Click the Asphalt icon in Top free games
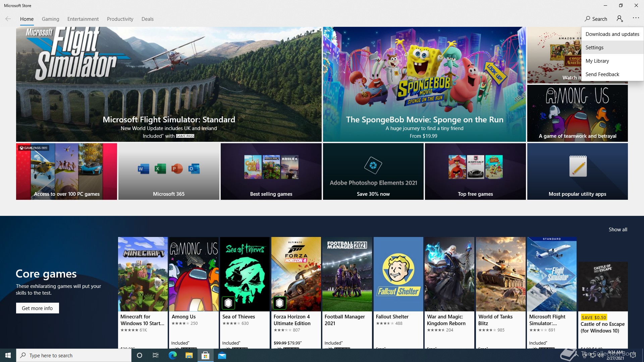This screenshot has width=644, height=362. pyautogui.click(x=476, y=167)
